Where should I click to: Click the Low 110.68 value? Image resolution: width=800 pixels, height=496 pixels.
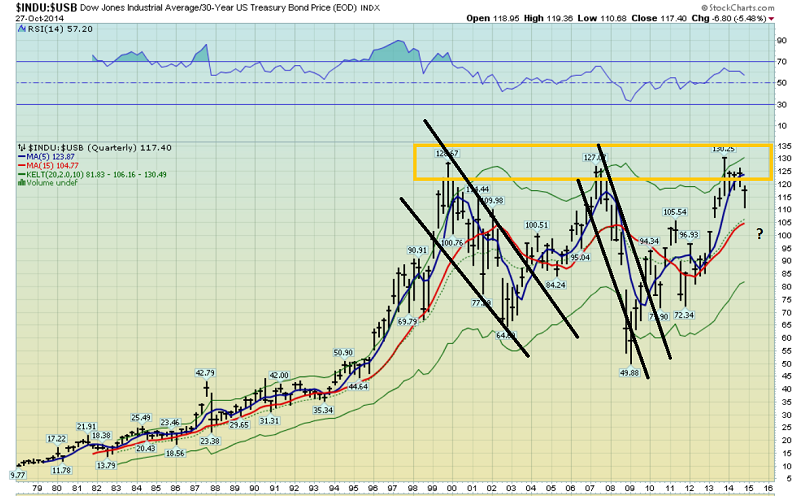tap(602, 18)
